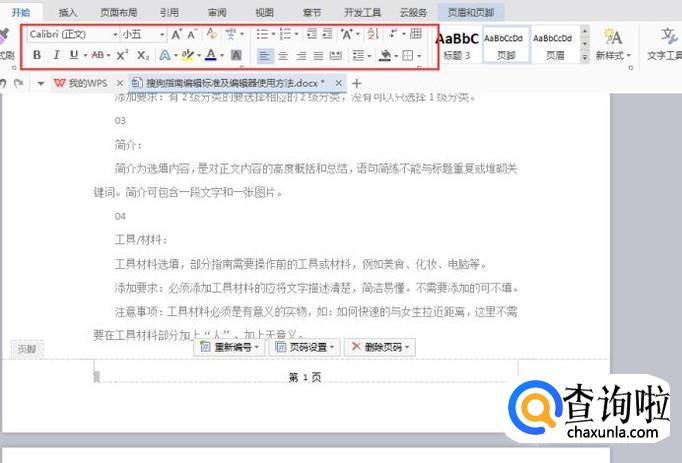682x463 pixels.
Task: Toggle superscript X² button
Action: (x=122, y=55)
